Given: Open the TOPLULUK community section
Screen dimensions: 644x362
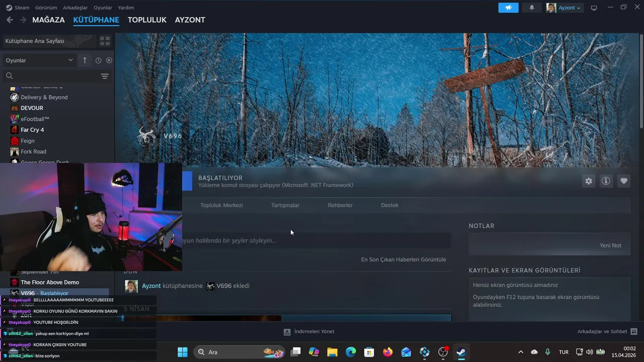Looking at the screenshot, I should (147, 20).
